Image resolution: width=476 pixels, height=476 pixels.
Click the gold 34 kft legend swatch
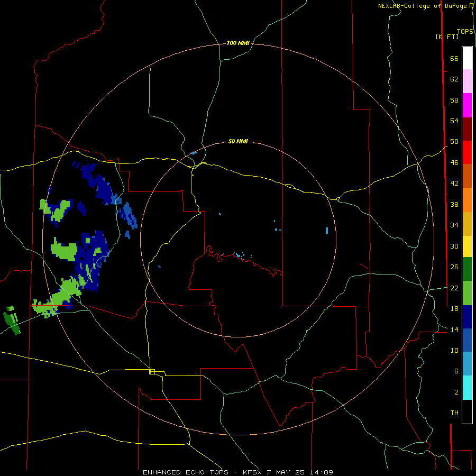pos(467,224)
